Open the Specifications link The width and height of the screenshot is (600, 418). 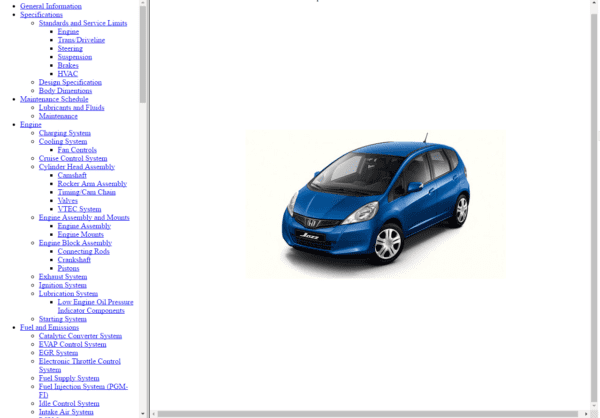point(41,15)
